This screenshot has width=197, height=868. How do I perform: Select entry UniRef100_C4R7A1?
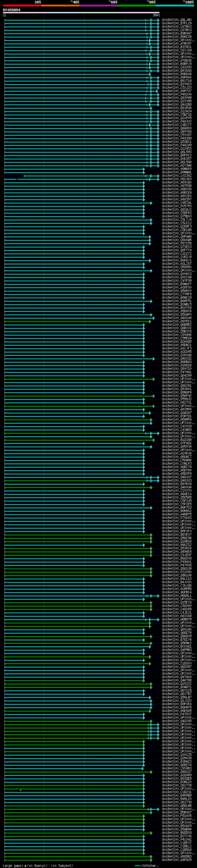tap(177, 203)
